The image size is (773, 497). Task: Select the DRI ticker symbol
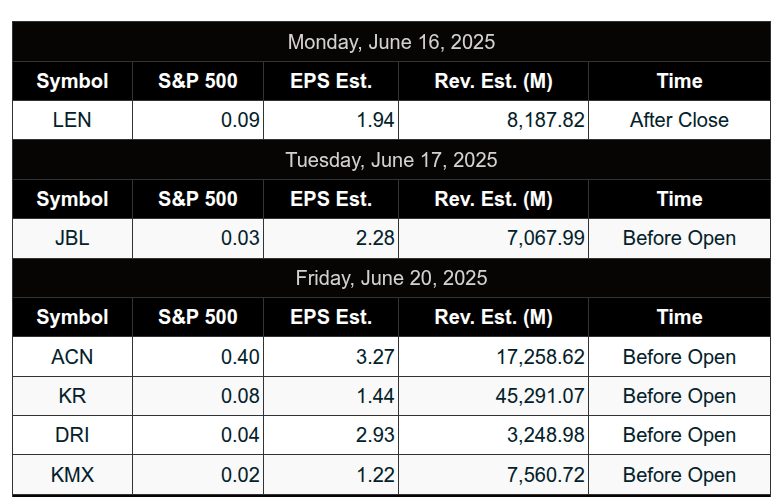(72, 435)
